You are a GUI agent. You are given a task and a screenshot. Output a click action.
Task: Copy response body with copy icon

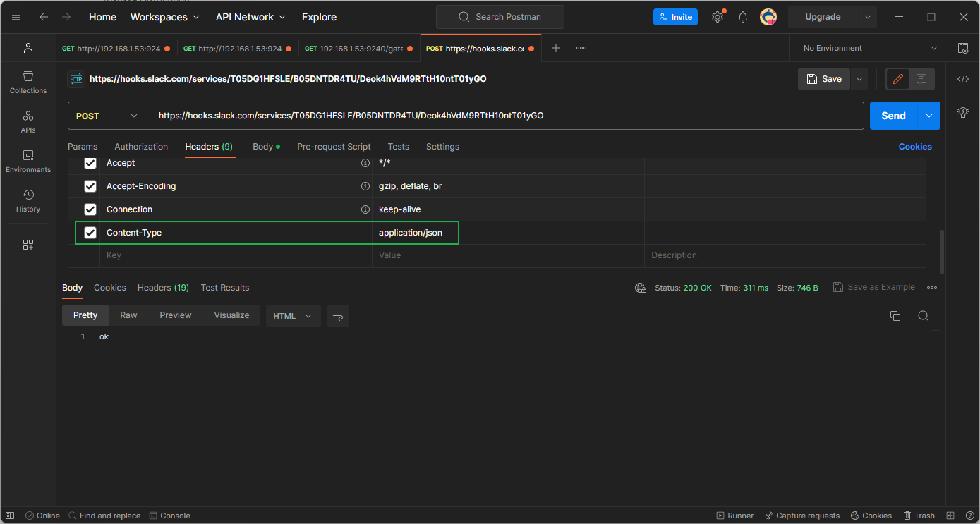click(895, 316)
